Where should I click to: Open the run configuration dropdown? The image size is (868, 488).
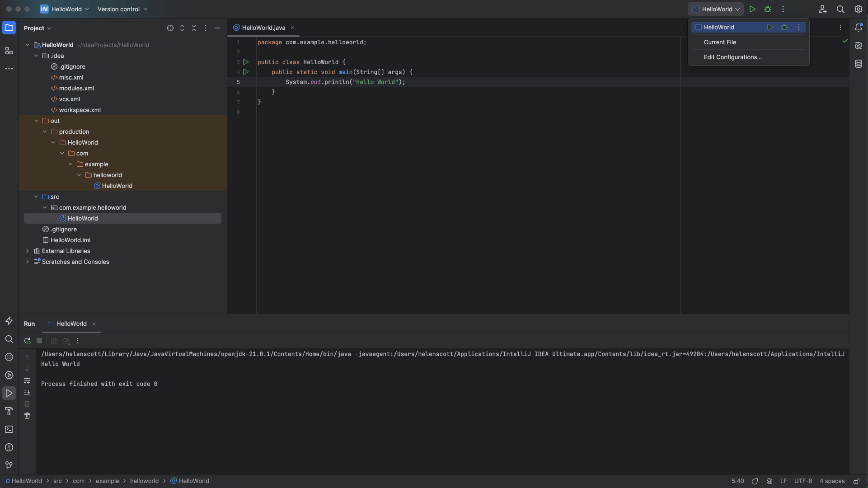coord(715,9)
